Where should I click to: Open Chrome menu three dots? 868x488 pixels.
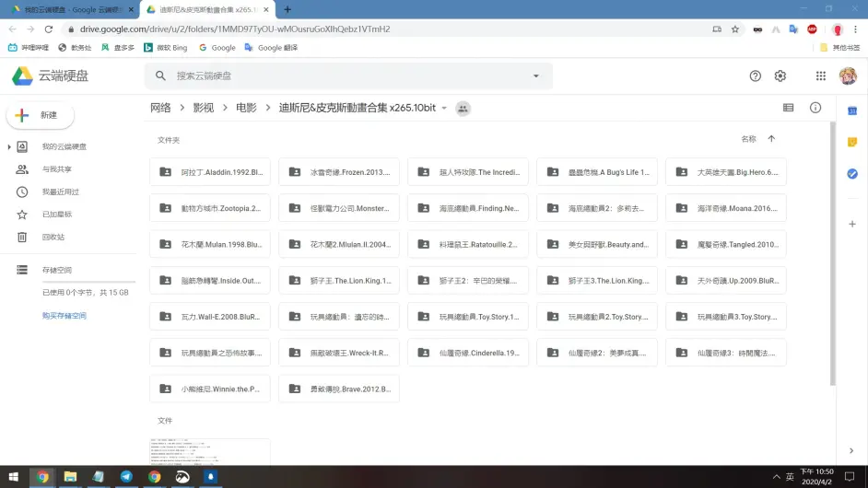tap(855, 29)
